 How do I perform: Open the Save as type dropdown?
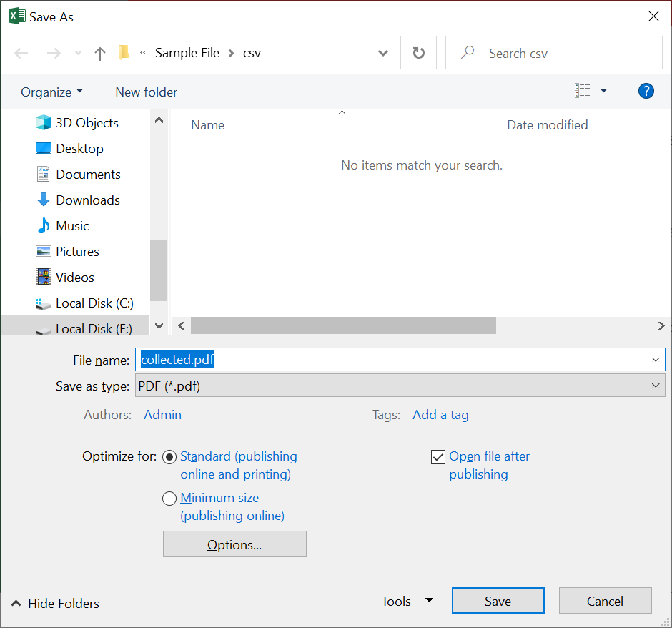click(655, 385)
